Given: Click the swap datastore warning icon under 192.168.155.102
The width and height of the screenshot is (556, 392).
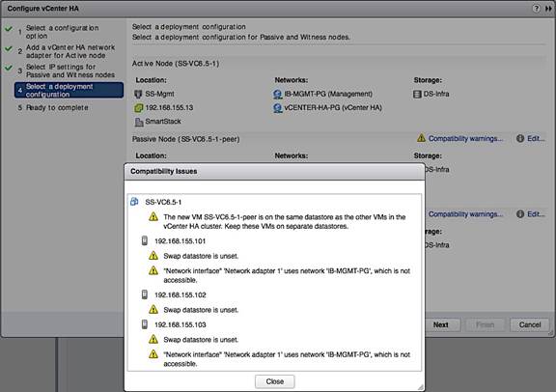Looking at the screenshot, I should click(x=153, y=309).
